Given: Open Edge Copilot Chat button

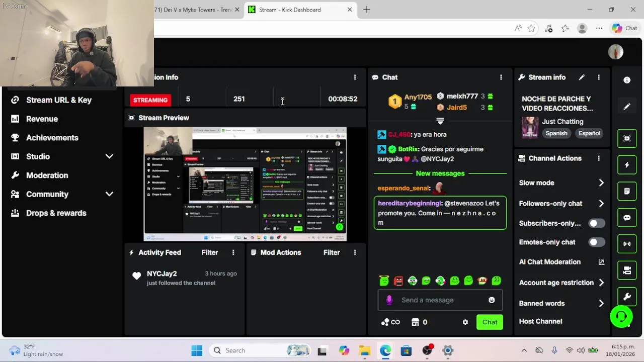Looking at the screenshot, I should tap(625, 28).
